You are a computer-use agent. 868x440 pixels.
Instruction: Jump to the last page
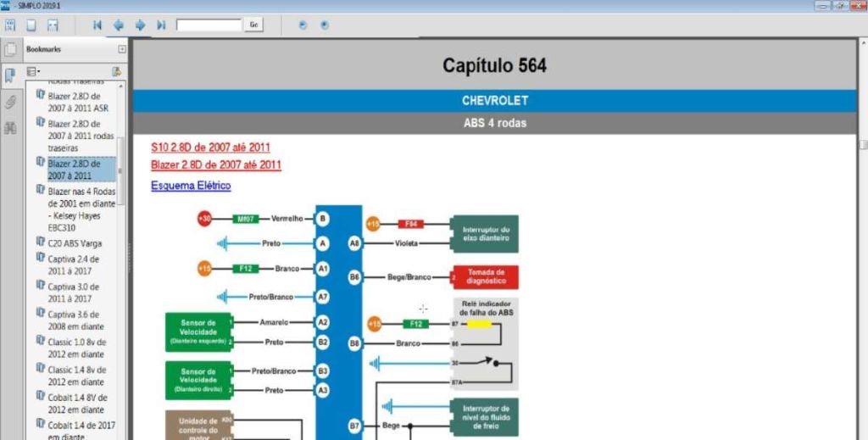161,25
